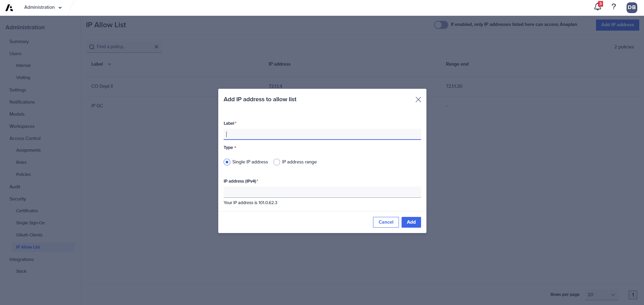Click the Label input field
Viewport: 644px width, 305px height.
click(x=322, y=134)
